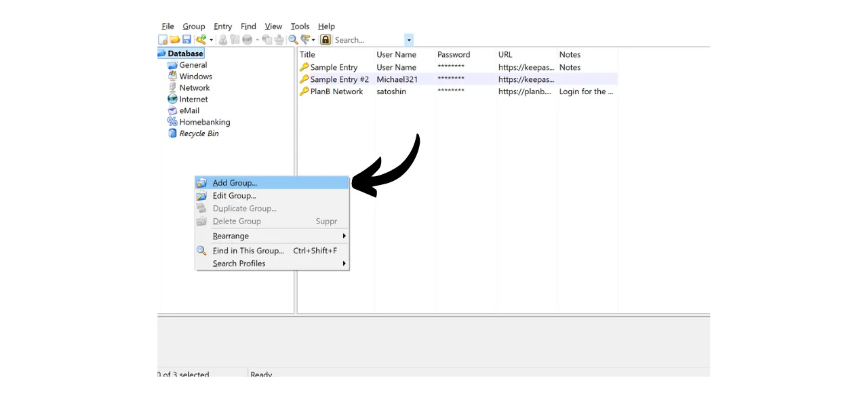Choose Add Group from the context menu
Screen dimensions: 868x397
235,182
